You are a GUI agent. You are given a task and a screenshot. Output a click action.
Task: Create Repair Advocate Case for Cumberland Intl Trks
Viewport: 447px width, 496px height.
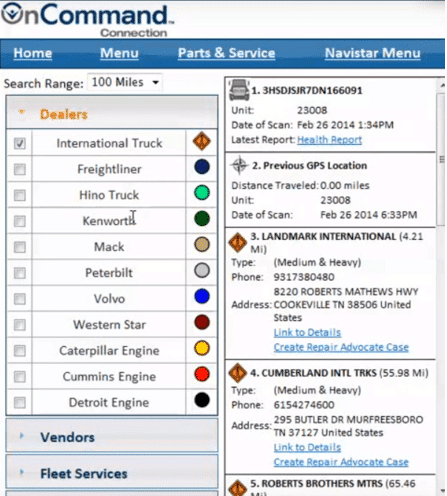[x=341, y=462]
